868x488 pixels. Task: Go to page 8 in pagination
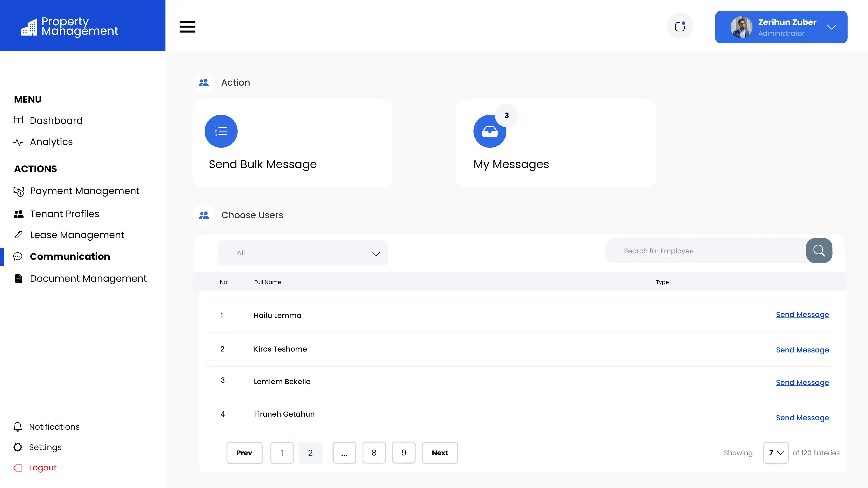(374, 453)
